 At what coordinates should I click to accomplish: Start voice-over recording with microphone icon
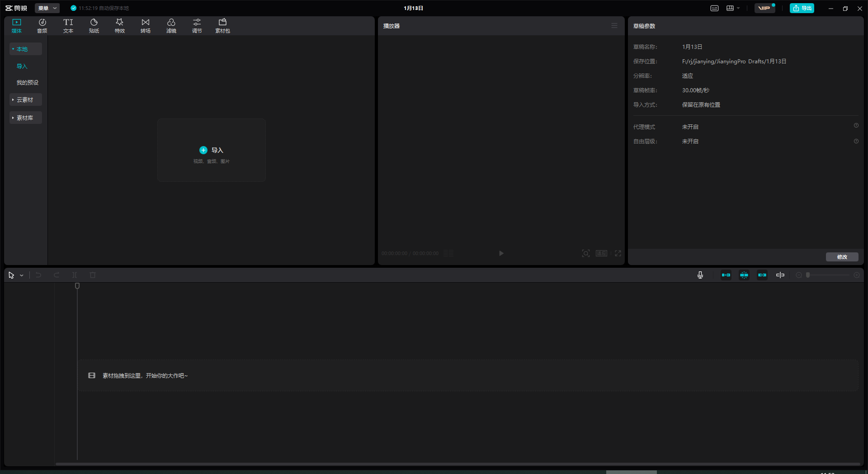tap(700, 275)
